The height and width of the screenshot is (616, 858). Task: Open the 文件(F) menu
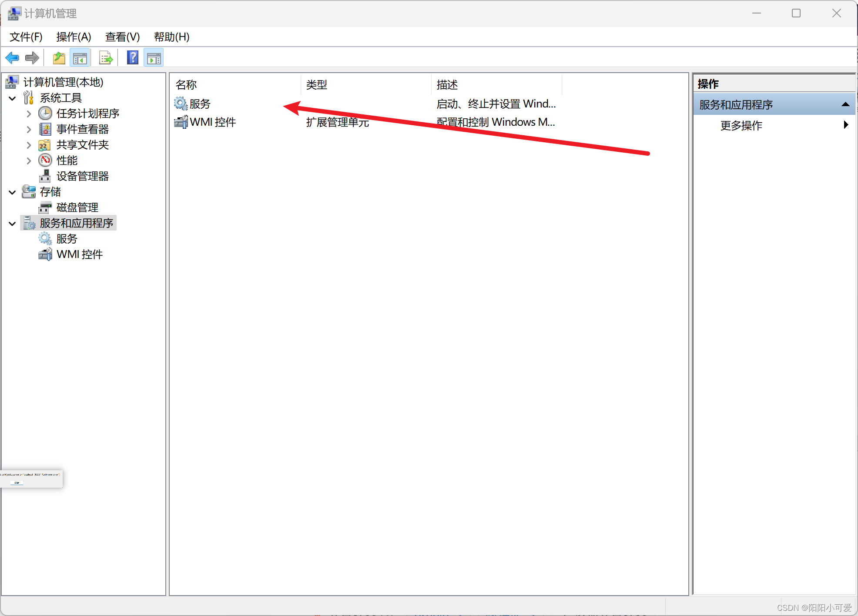pos(25,37)
